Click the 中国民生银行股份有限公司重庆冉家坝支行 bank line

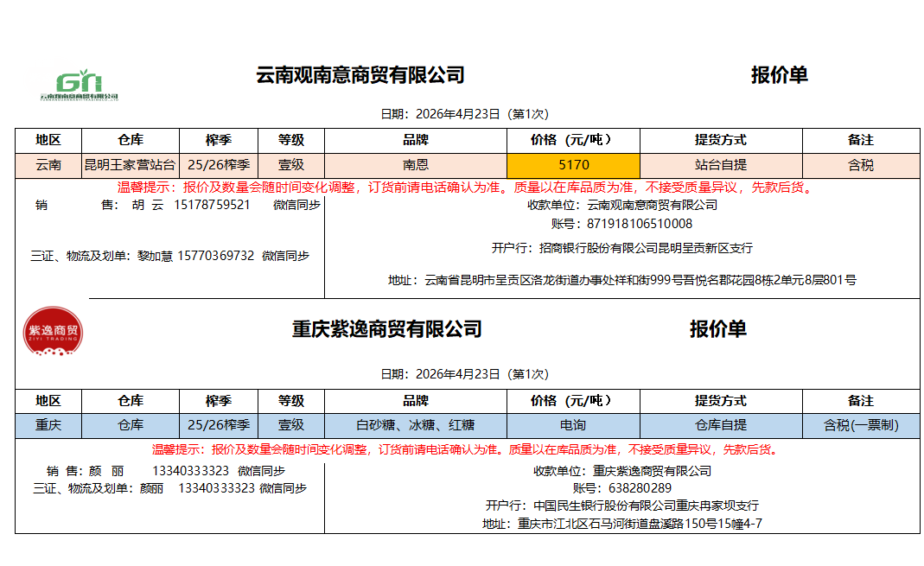click(622, 506)
